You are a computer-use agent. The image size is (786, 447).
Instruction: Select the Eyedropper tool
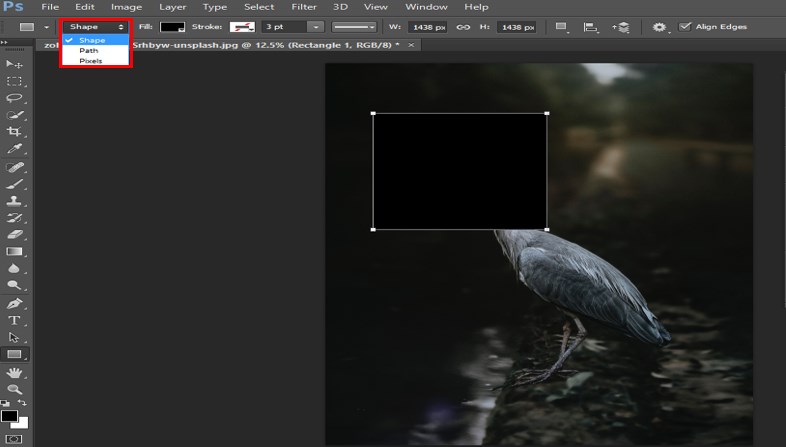pos(14,149)
